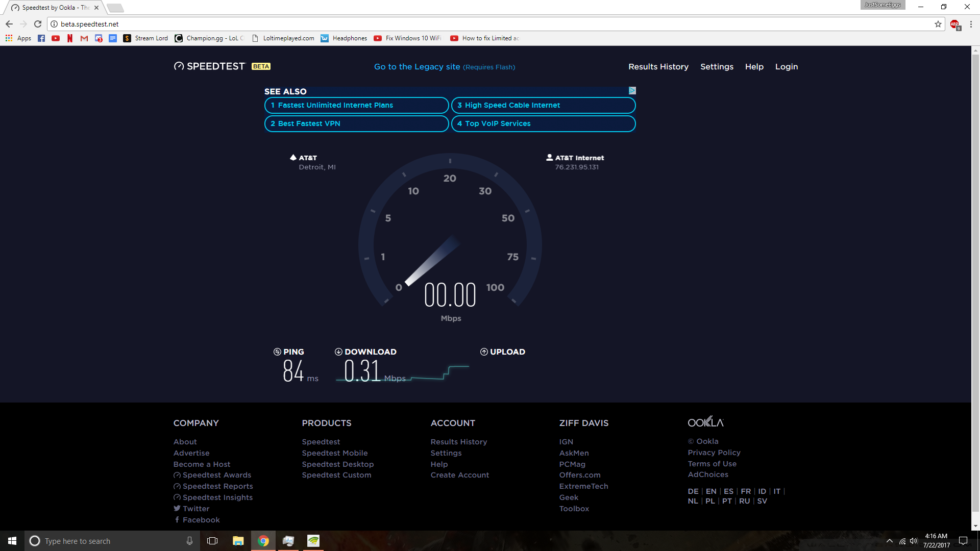Click the AT&T server host icon
This screenshot has width=980, height=551.
tap(293, 158)
